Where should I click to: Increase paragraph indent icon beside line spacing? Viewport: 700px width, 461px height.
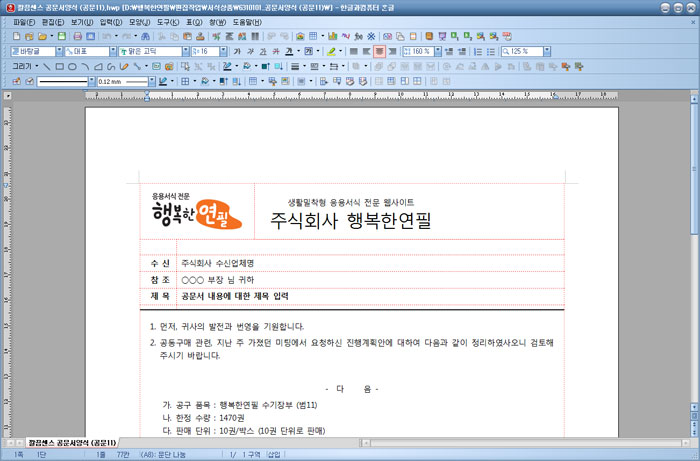click(x=462, y=51)
